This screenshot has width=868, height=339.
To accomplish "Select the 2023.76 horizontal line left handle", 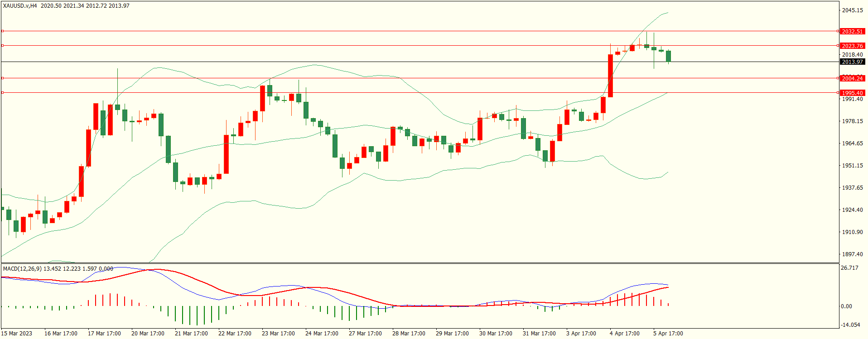I will coord(2,46).
